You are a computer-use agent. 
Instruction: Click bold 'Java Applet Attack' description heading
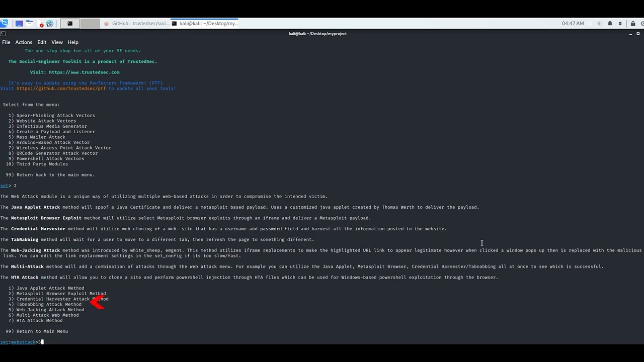click(35, 207)
